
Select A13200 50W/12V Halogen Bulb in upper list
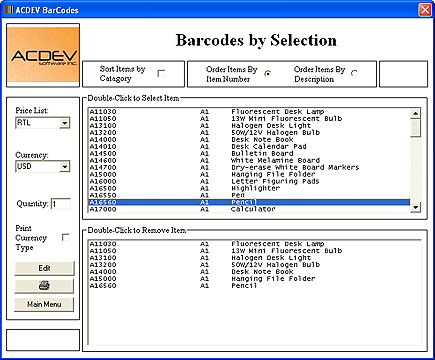pyautogui.click(x=249, y=133)
